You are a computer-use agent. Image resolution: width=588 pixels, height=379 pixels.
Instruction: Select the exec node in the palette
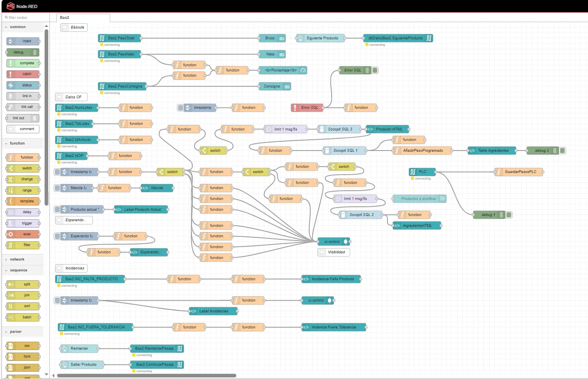click(22, 234)
